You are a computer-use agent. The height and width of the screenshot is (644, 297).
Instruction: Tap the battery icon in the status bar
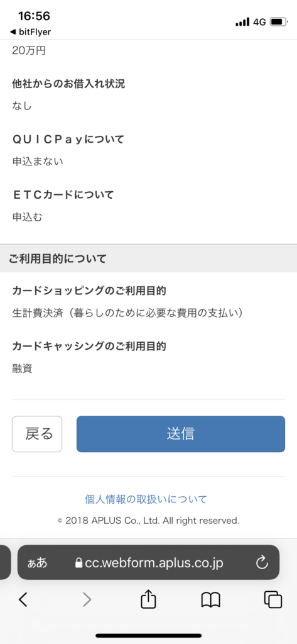coord(279,22)
